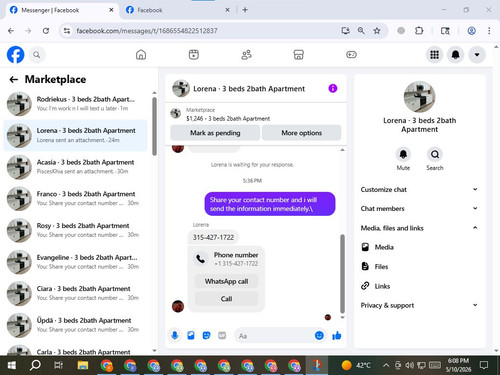Choose a sticker with the sticker icon

206,335
